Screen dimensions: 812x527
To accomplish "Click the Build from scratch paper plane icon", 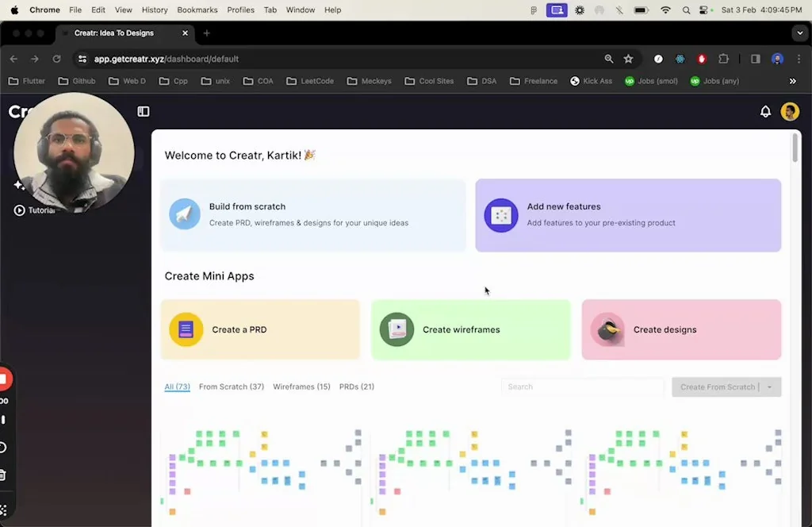I will (185, 214).
